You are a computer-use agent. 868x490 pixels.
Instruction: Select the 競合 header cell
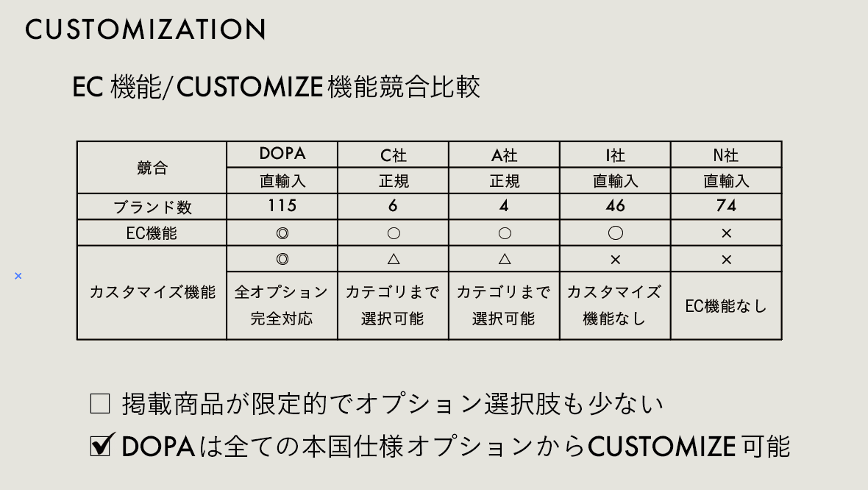[152, 168]
